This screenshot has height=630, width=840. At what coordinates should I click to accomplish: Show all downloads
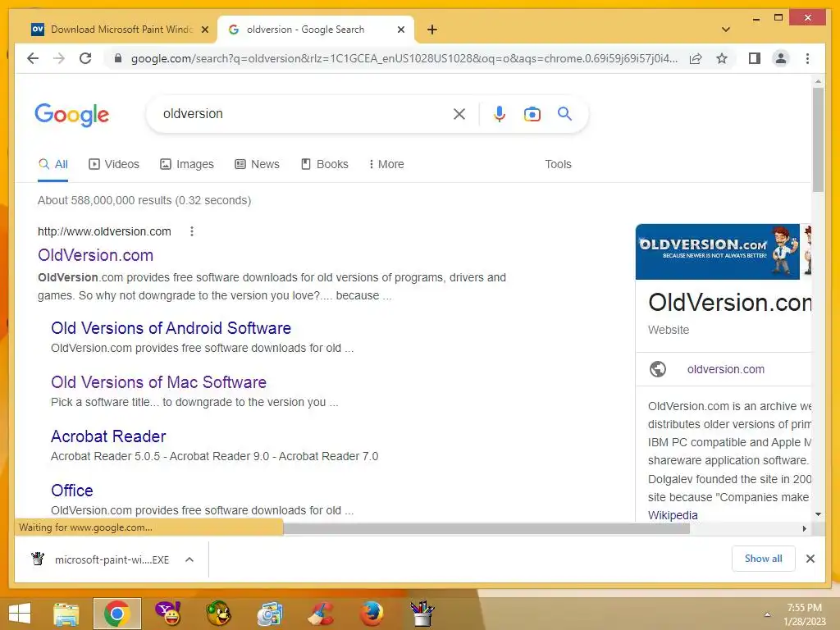764,558
